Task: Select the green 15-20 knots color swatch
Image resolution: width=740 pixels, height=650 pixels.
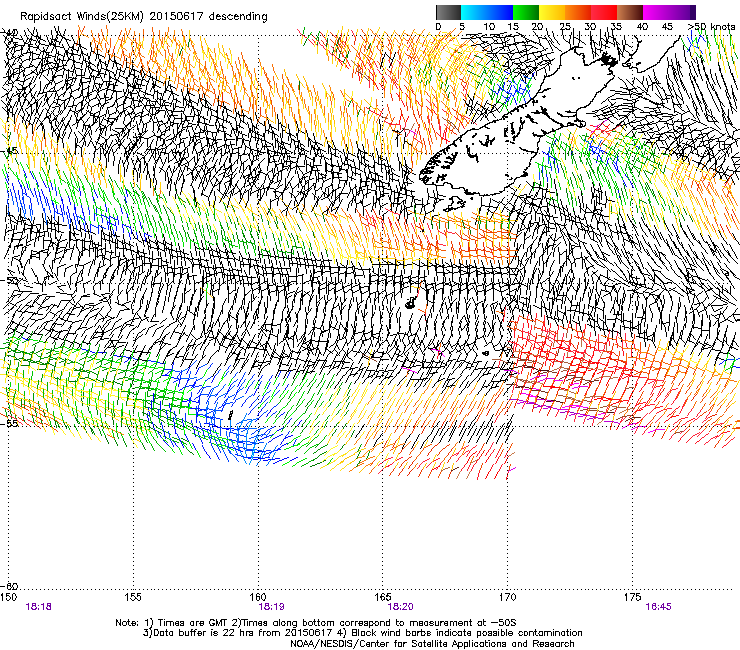Action: [x=526, y=12]
